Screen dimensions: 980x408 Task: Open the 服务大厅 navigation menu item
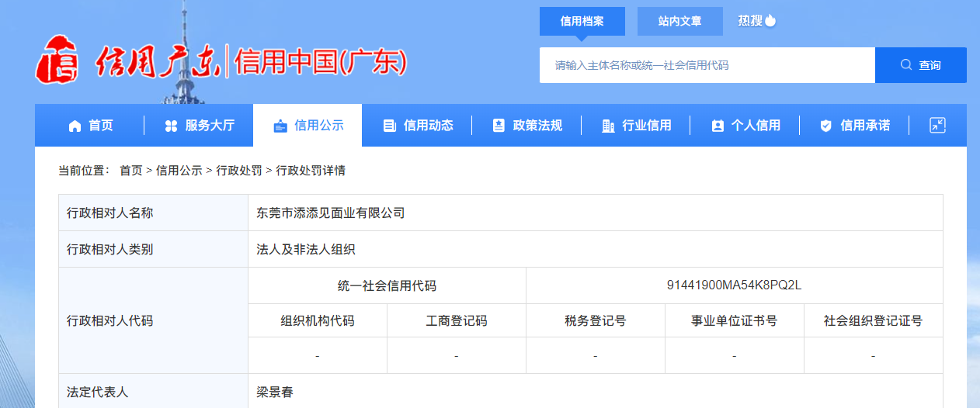click(200, 126)
